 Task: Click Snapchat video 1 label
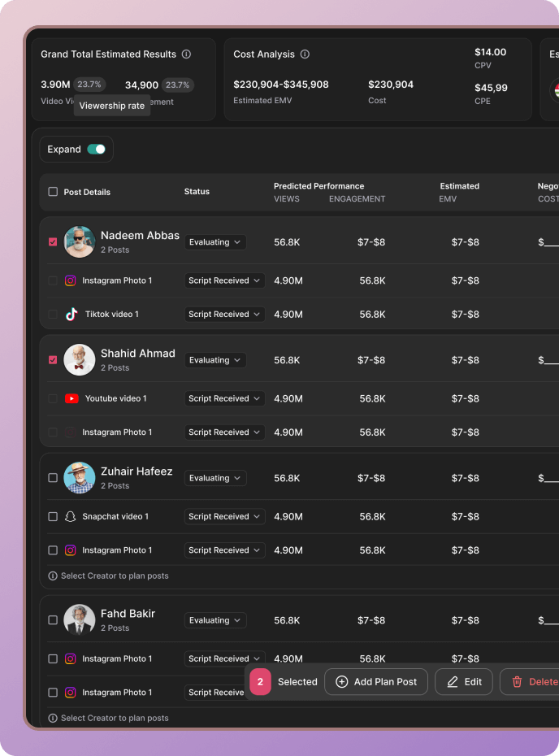pos(115,516)
